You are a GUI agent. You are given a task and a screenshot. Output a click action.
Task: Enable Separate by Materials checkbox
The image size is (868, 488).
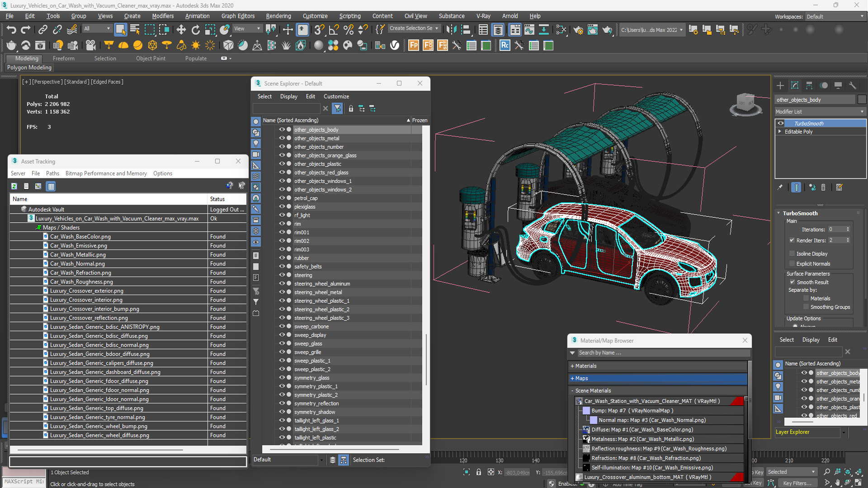click(806, 298)
